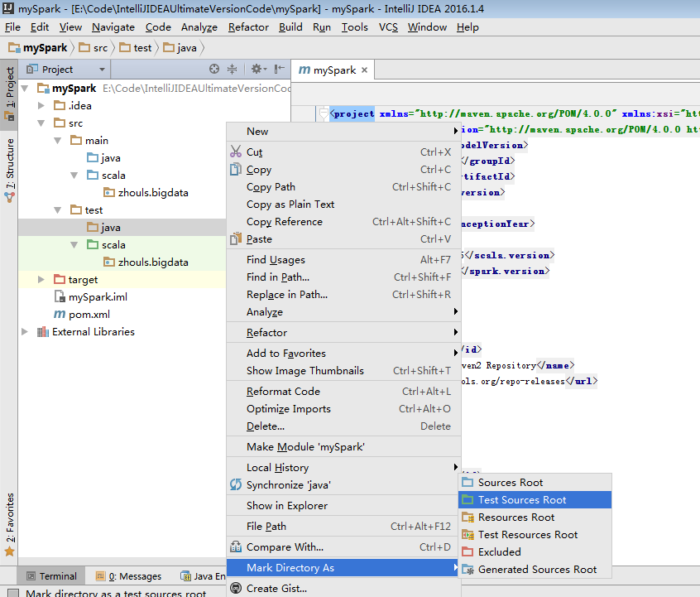Click the Sources Root blue folder icon
The image size is (700, 597).
point(467,482)
